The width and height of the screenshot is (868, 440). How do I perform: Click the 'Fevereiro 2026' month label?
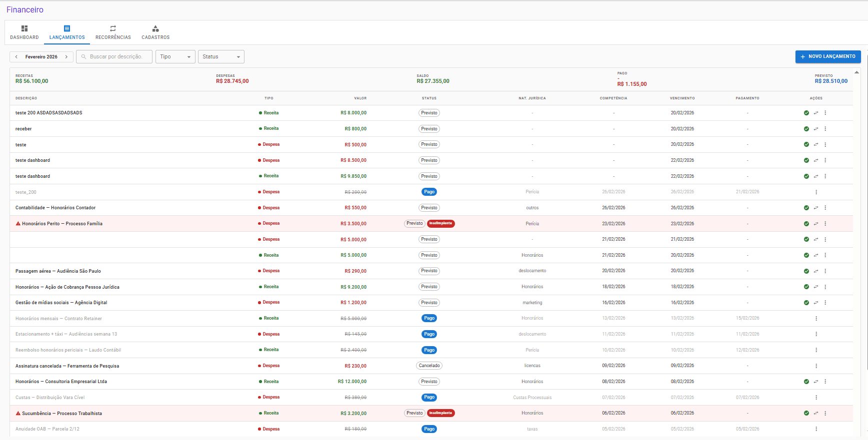[41, 57]
